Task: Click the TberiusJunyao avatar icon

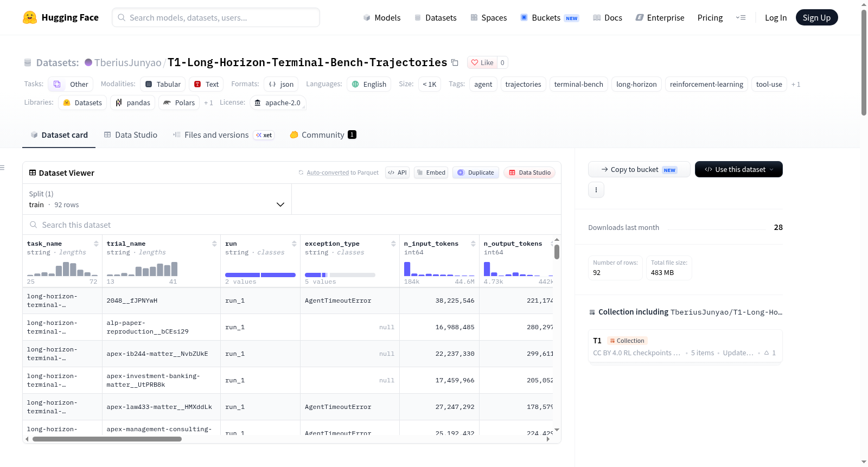Action: (88, 62)
